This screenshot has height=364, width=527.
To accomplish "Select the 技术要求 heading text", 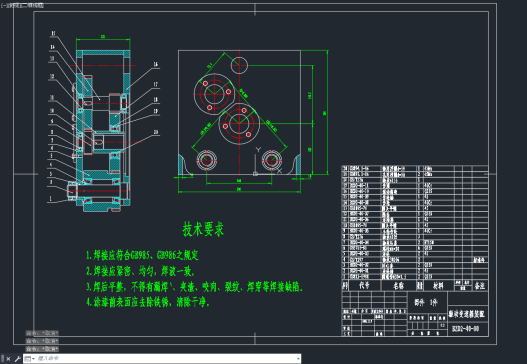I will (203, 229).
